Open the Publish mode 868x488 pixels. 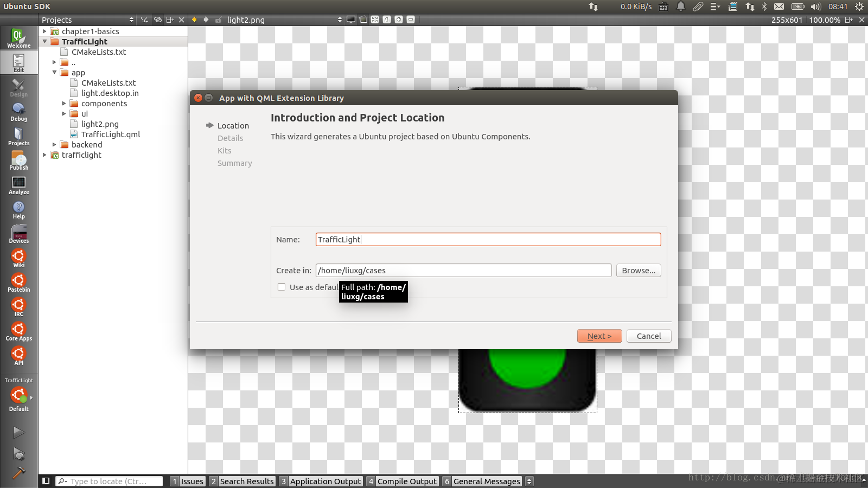click(x=18, y=160)
